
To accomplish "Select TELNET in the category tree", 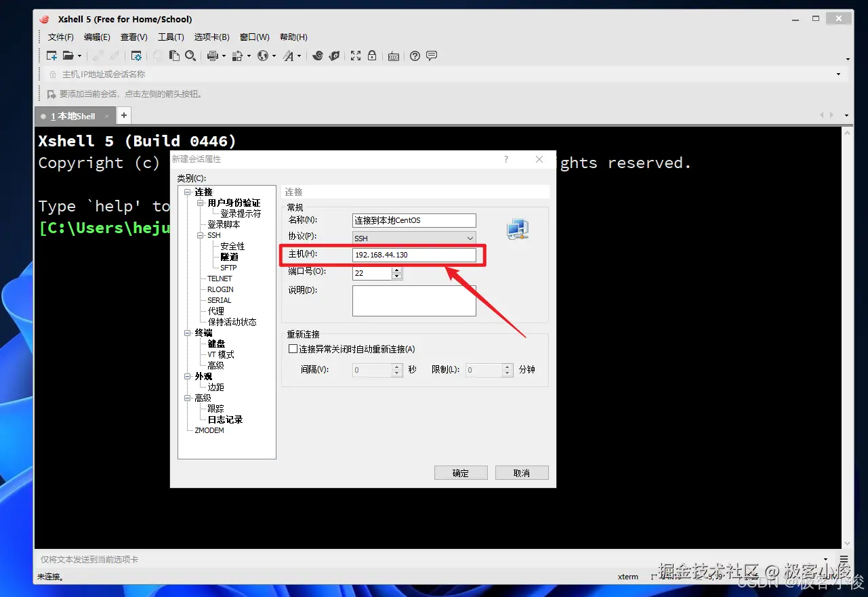I will pos(220,279).
